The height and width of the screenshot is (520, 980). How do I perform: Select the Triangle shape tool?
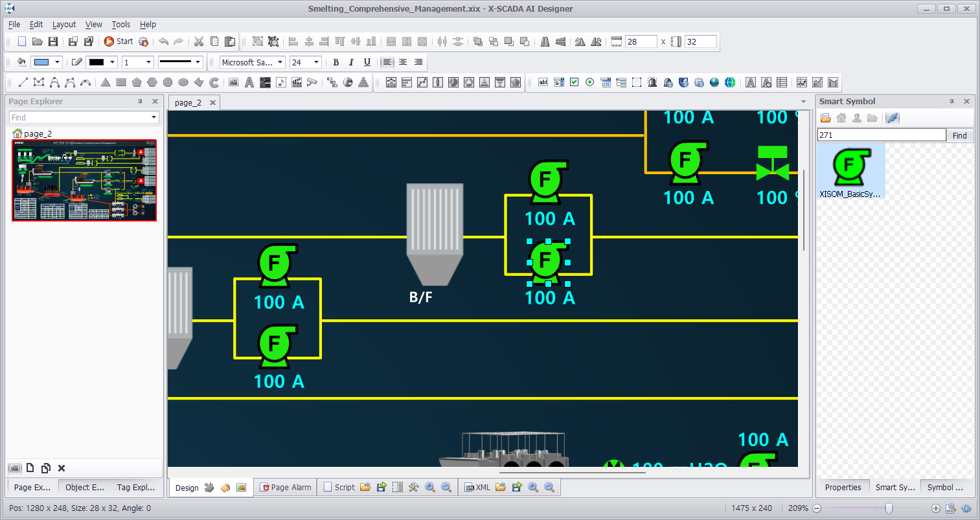[x=106, y=82]
